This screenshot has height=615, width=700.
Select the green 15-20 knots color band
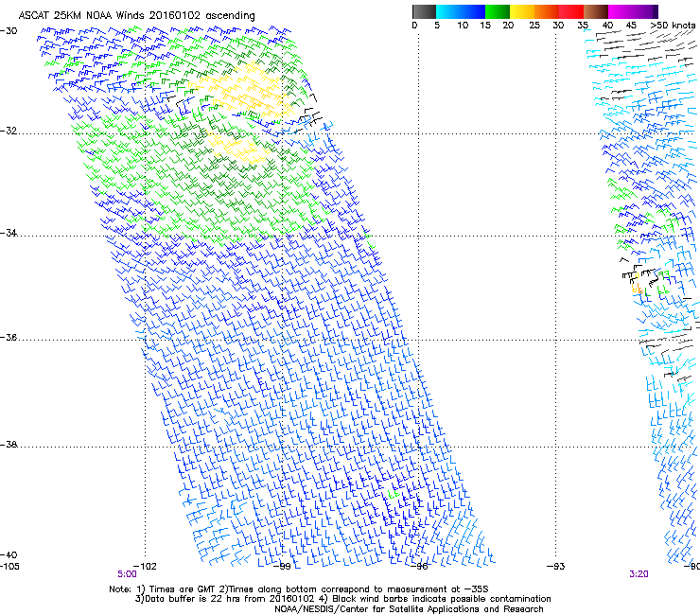(498, 11)
